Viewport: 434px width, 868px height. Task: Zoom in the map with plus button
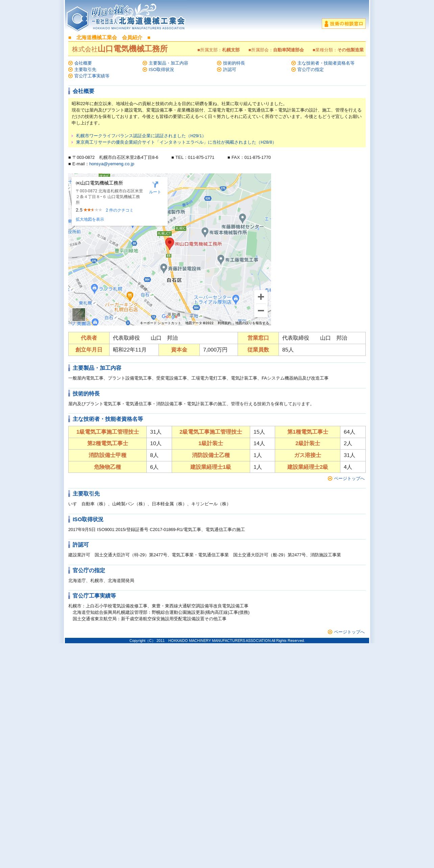(x=261, y=297)
